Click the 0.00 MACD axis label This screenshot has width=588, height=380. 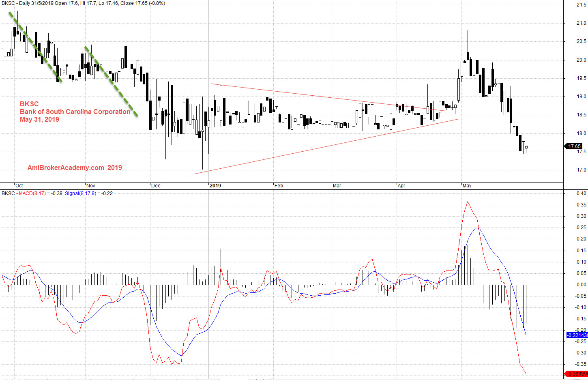coord(581,285)
